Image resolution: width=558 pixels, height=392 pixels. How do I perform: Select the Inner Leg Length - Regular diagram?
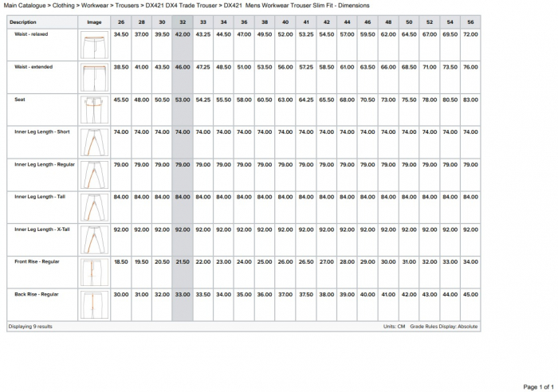94,173
